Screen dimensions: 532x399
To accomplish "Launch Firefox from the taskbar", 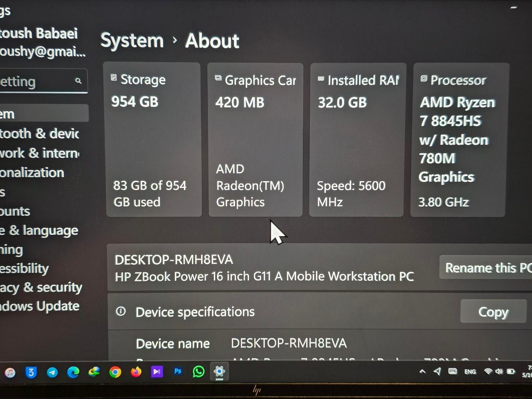I will pos(136,372).
